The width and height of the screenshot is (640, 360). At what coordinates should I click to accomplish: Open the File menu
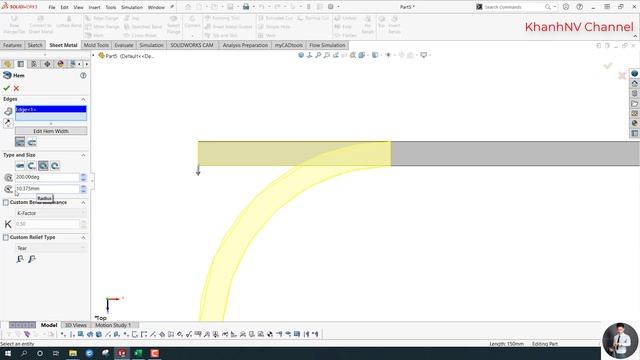point(52,7)
